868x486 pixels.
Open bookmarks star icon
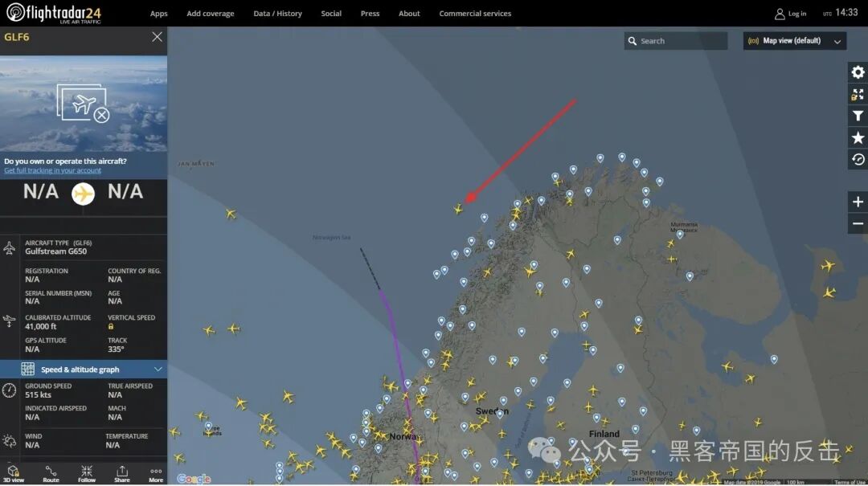click(x=858, y=137)
